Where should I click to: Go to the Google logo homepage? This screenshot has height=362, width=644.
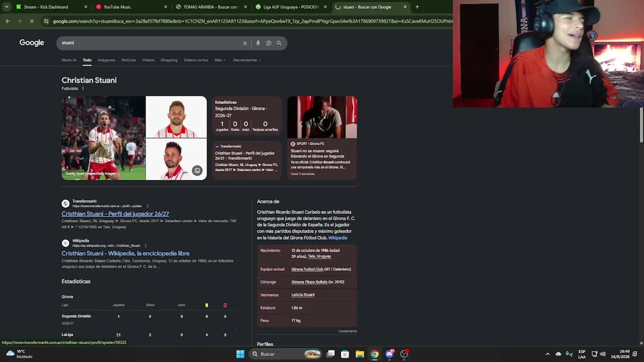pyautogui.click(x=32, y=43)
